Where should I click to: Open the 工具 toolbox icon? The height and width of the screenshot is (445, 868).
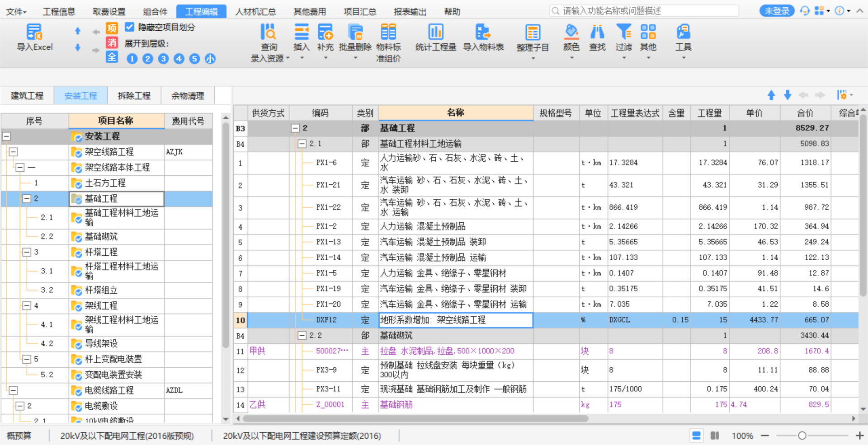coord(683,41)
